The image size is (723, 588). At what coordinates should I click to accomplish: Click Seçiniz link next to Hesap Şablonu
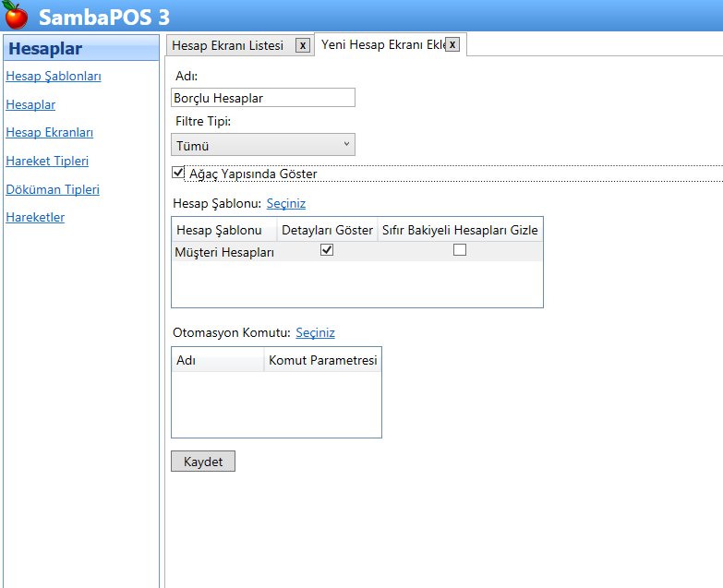tap(286, 203)
